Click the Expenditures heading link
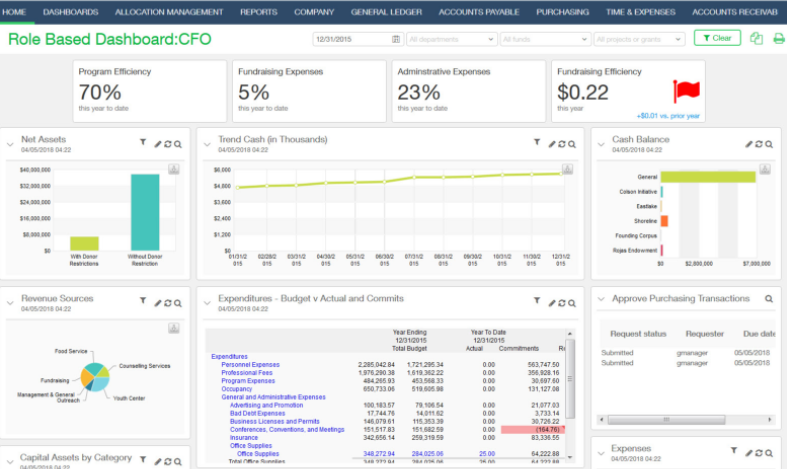The height and width of the screenshot is (469, 787). click(229, 357)
